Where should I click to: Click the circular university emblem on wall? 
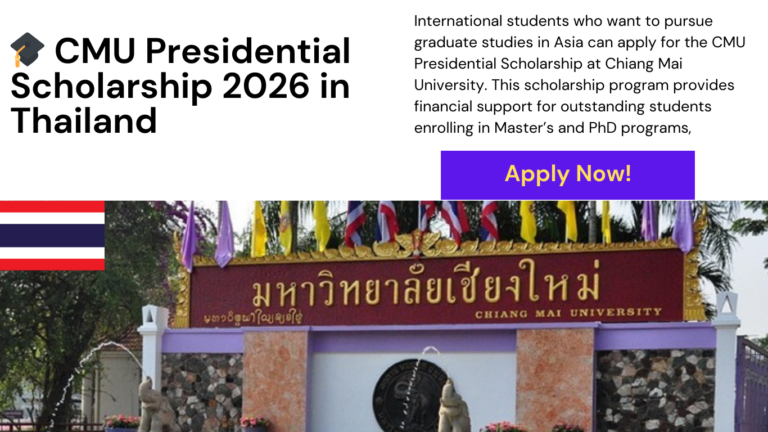(x=410, y=395)
